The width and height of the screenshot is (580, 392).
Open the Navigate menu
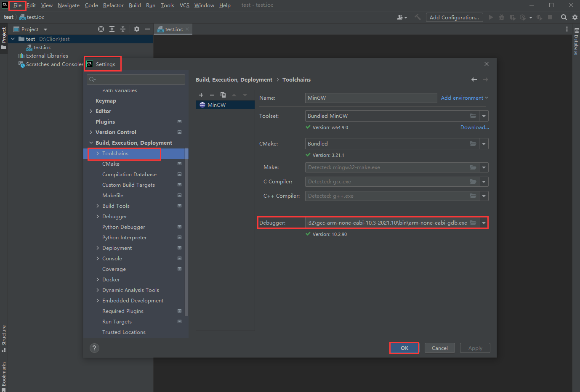(69, 5)
